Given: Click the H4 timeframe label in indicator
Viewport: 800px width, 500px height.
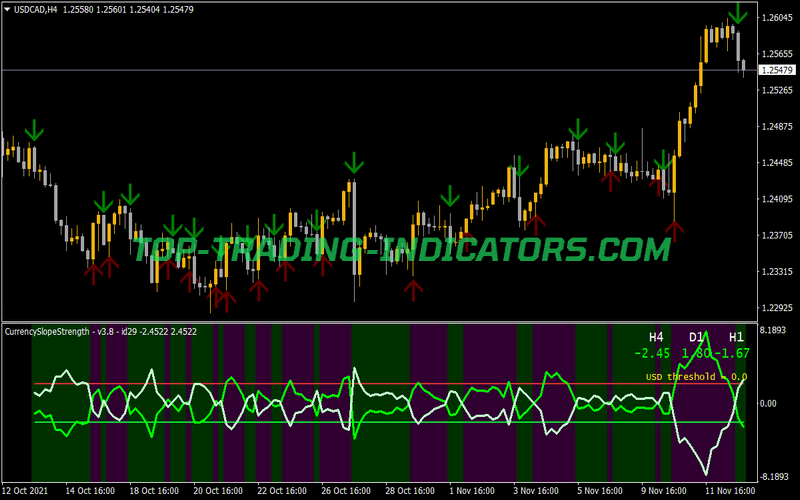Looking at the screenshot, I should click(x=656, y=337).
